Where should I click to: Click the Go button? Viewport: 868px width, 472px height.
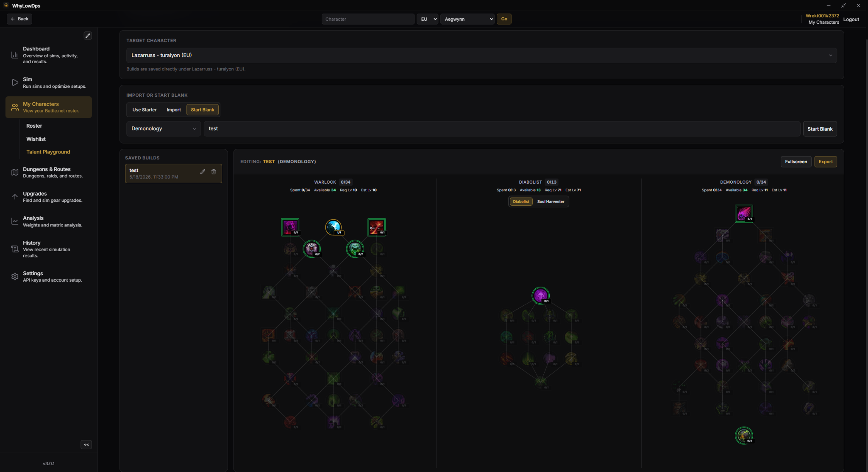pyautogui.click(x=504, y=19)
